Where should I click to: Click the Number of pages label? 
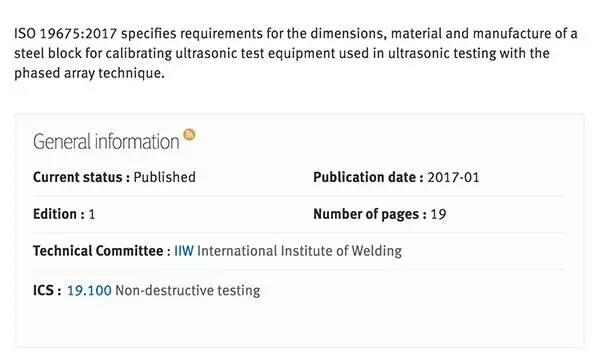(370, 214)
